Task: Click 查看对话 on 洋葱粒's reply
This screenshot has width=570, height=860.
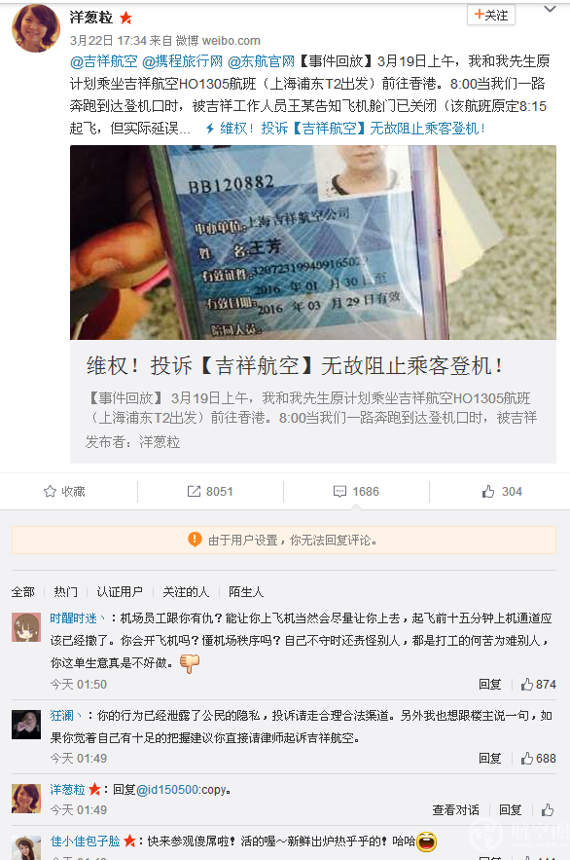Action: tap(455, 810)
